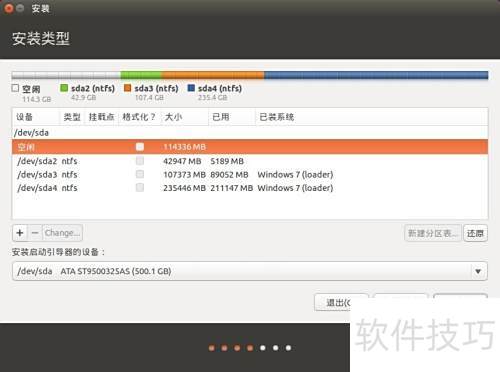The width and height of the screenshot is (500, 372).
Task: Click the 114336 MB size value
Action: (x=184, y=147)
